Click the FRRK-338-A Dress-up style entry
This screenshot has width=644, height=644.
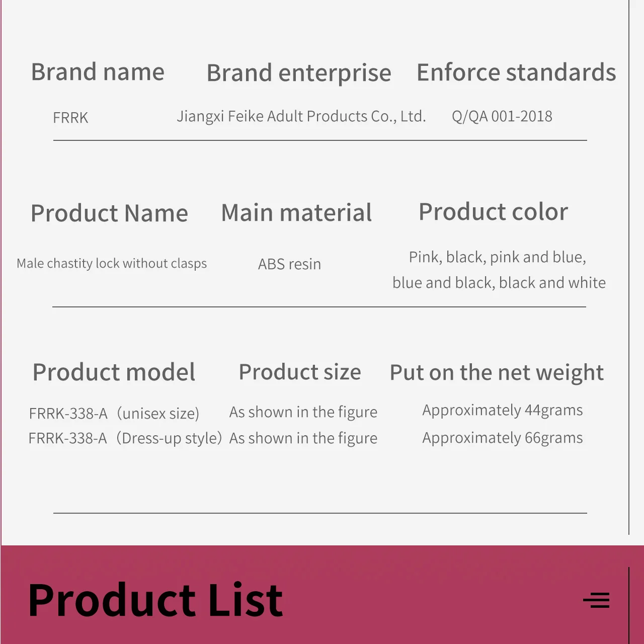tap(125, 438)
